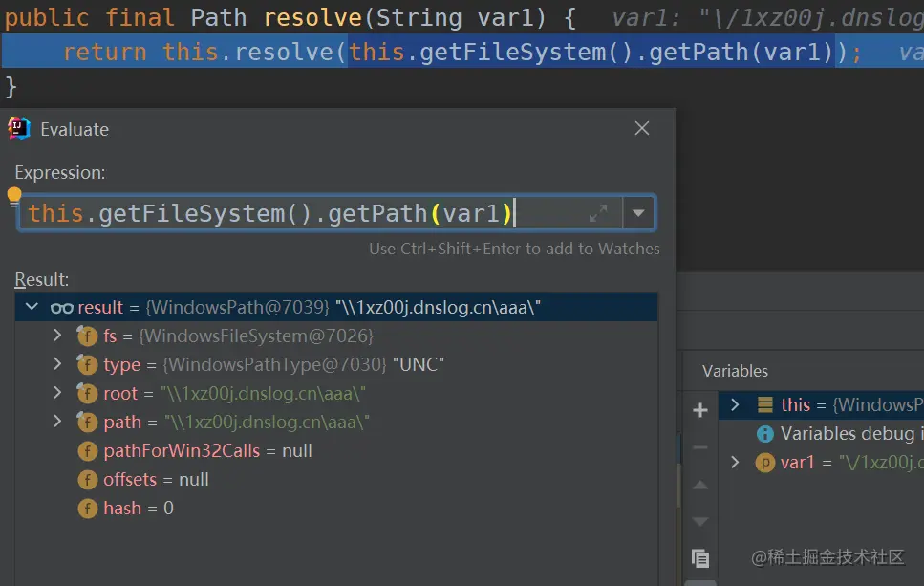This screenshot has height=586, width=924.
Task: Click the blue info icon in Variables
Action: tap(764, 434)
